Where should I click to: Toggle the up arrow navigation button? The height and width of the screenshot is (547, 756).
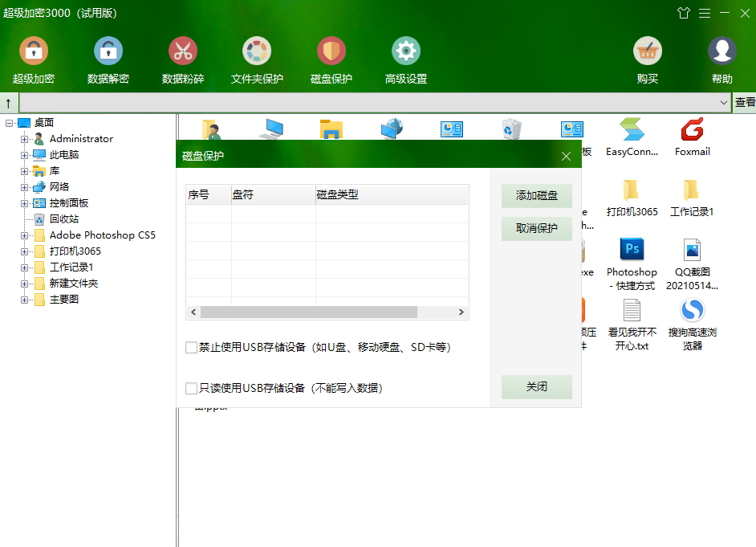8,103
